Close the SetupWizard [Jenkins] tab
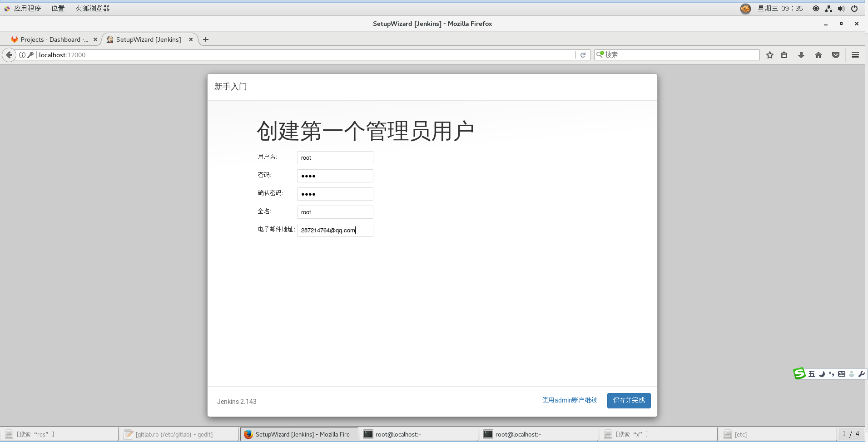The width and height of the screenshot is (868, 442). coord(191,39)
